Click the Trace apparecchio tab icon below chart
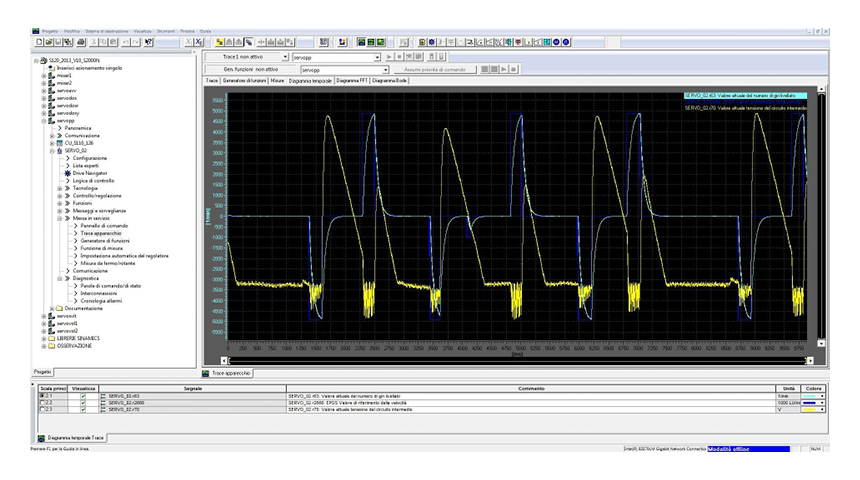 (x=206, y=374)
